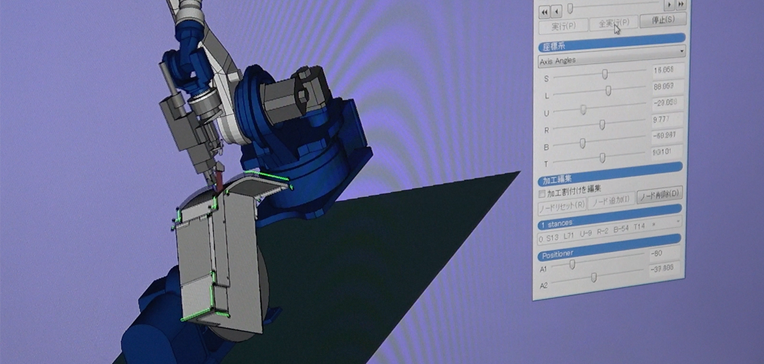Click the playback timeline slider thumb
This screenshot has height=364, width=764.
570,8
